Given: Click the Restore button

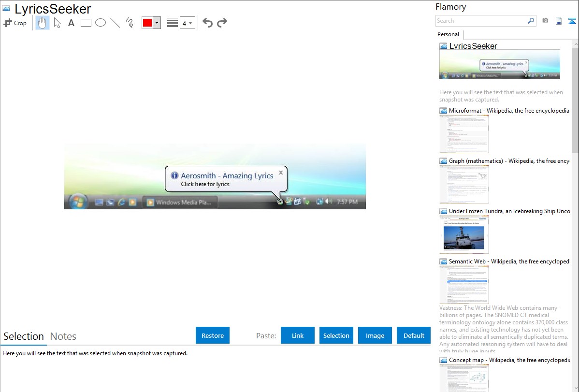Looking at the screenshot, I should click(x=213, y=335).
